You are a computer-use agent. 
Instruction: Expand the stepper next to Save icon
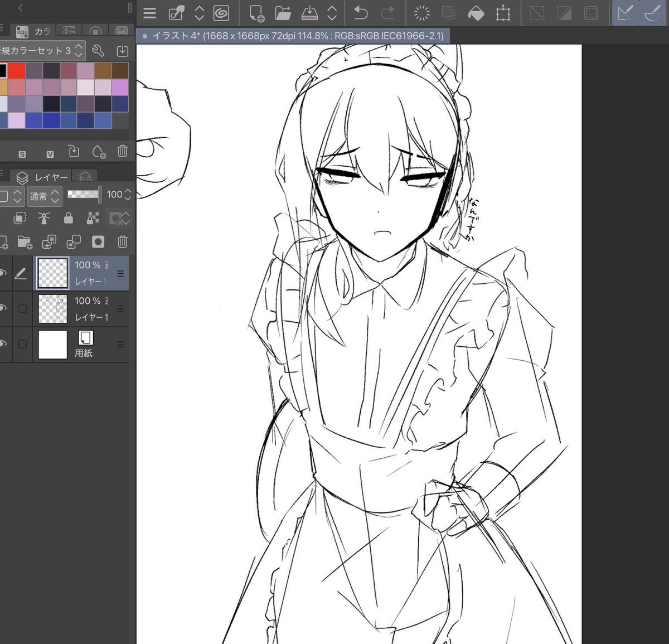pos(332,13)
